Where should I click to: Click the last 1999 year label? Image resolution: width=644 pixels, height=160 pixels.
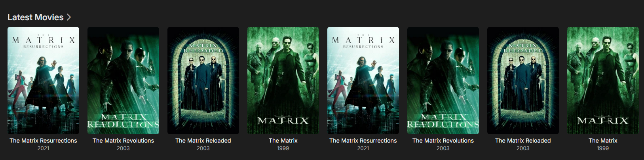click(x=603, y=148)
